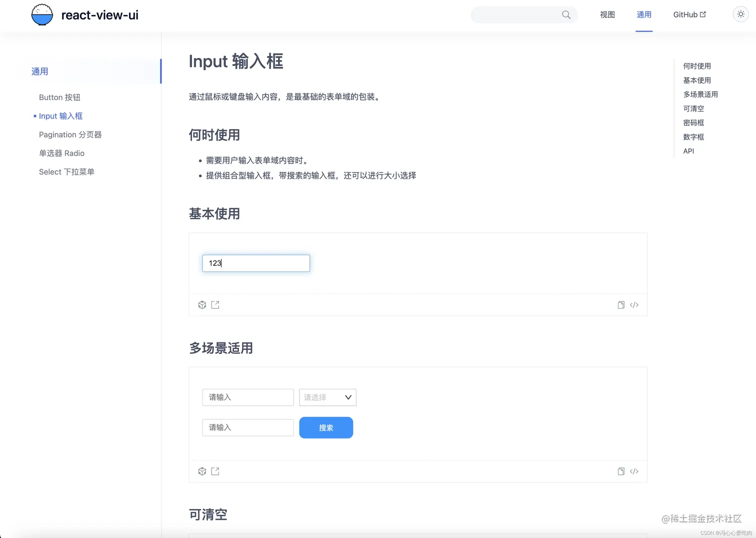
Task: Focus the input containing 123
Action: [255, 263]
